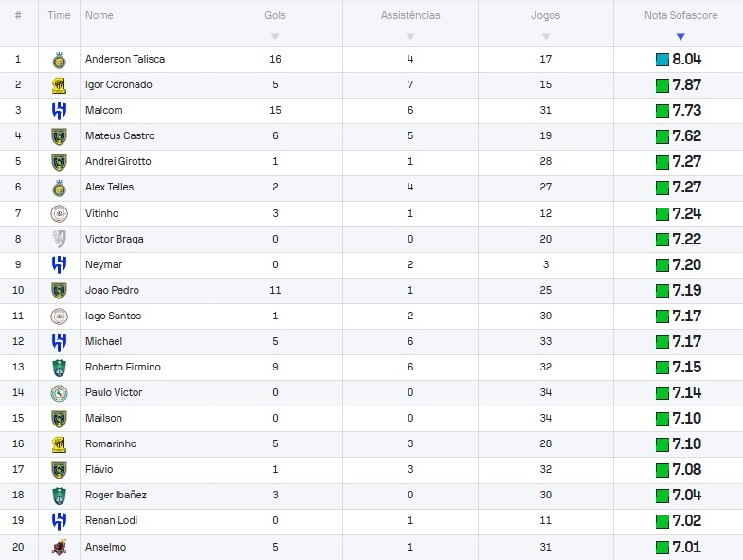The width and height of the screenshot is (743, 560).
Task: Click the club logo next to Anselmo
Action: pyautogui.click(x=59, y=548)
